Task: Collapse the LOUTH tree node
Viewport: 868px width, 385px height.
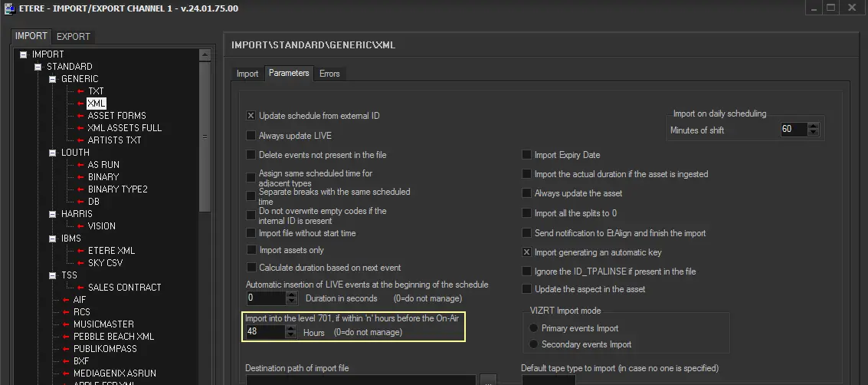Action: point(53,153)
